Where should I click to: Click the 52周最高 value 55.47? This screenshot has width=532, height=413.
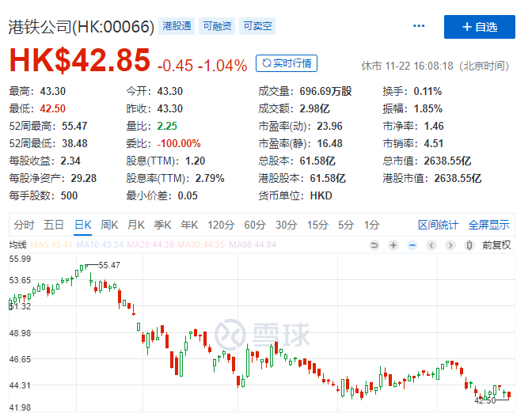[x=74, y=126]
